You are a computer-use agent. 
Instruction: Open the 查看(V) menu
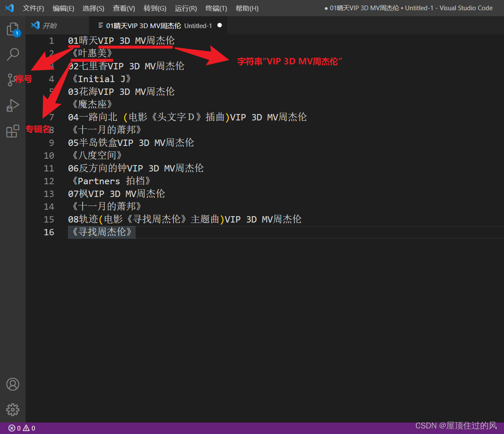click(124, 9)
